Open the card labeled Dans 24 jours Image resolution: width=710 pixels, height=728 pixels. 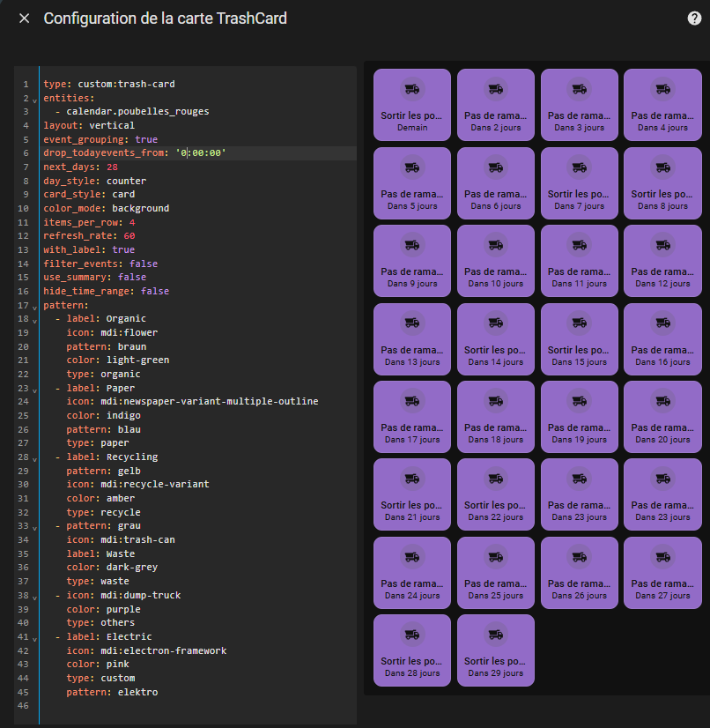point(412,573)
